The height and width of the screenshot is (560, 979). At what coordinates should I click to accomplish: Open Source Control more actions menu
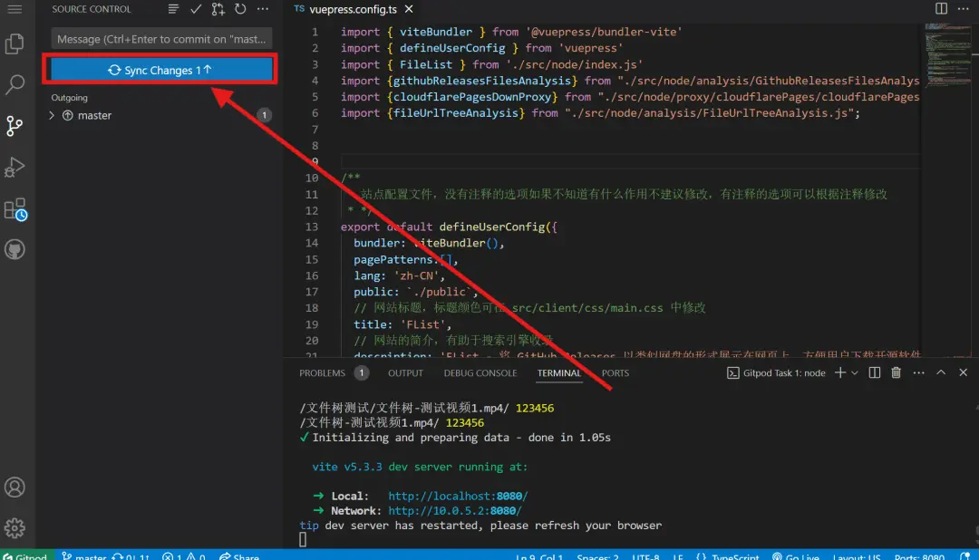click(263, 9)
